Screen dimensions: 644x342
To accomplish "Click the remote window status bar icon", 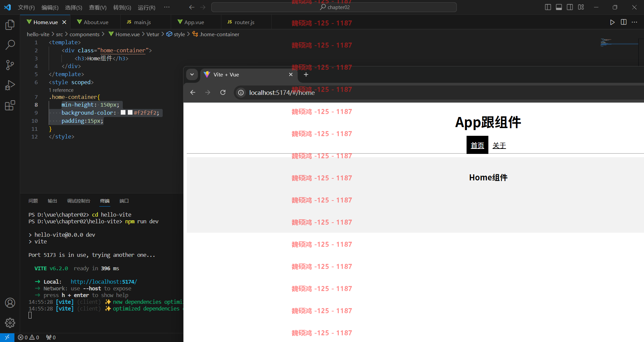I will tap(7, 337).
